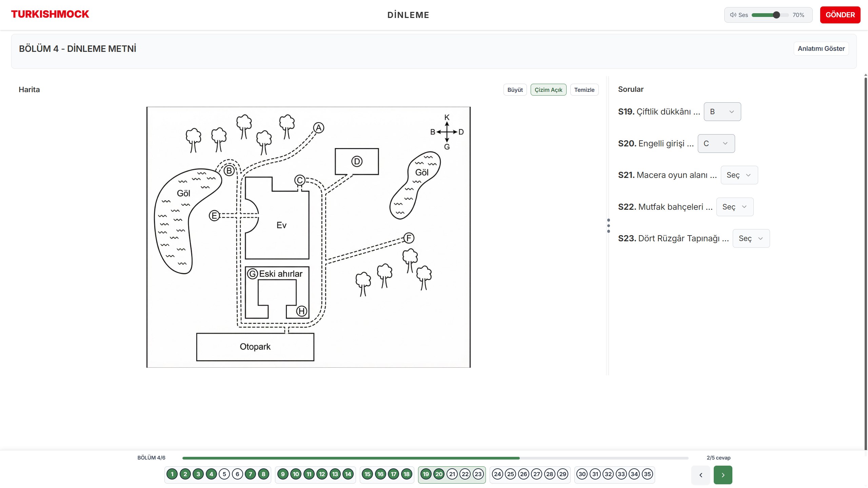
Task: Jump to question 30 bubble
Action: pyautogui.click(x=582, y=474)
